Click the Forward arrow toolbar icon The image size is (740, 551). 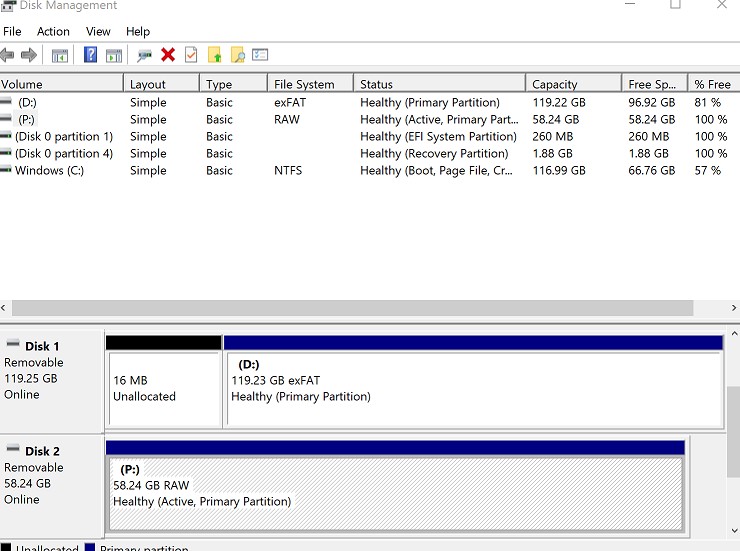click(x=29, y=55)
